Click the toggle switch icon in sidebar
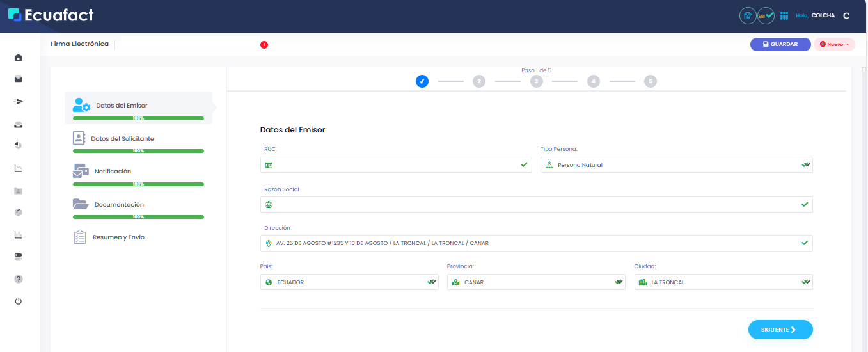 [x=19, y=257]
